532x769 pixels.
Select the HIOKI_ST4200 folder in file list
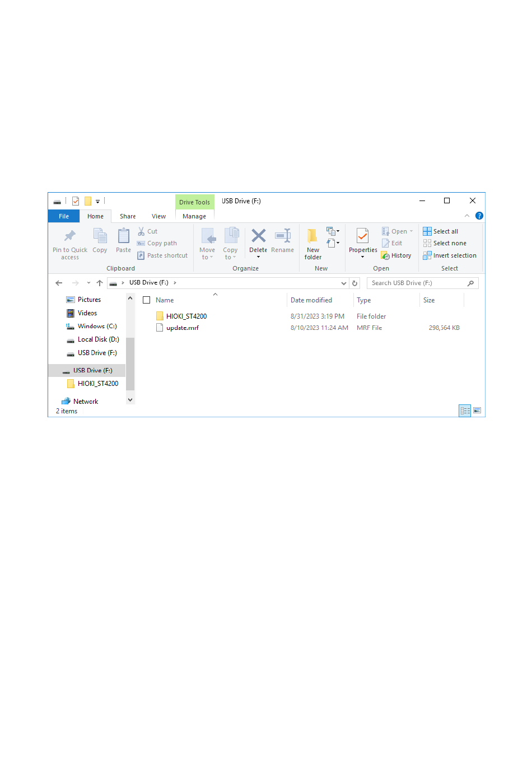point(186,316)
